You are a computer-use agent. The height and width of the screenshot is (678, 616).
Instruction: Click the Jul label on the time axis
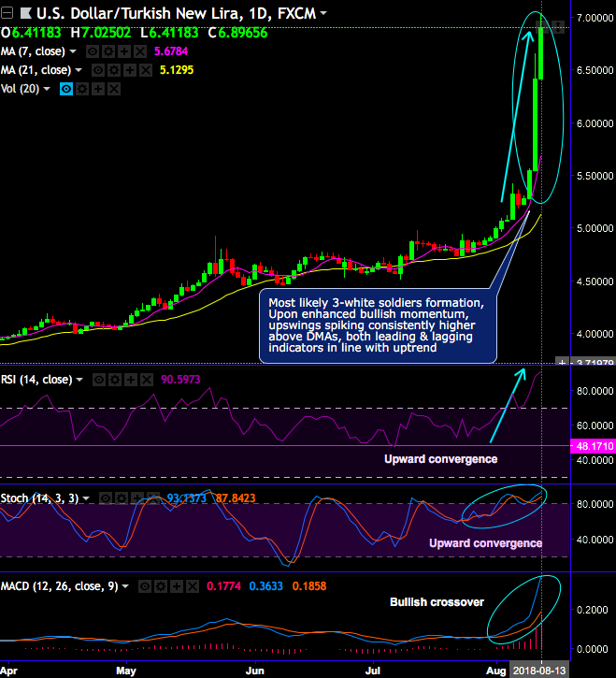373,671
